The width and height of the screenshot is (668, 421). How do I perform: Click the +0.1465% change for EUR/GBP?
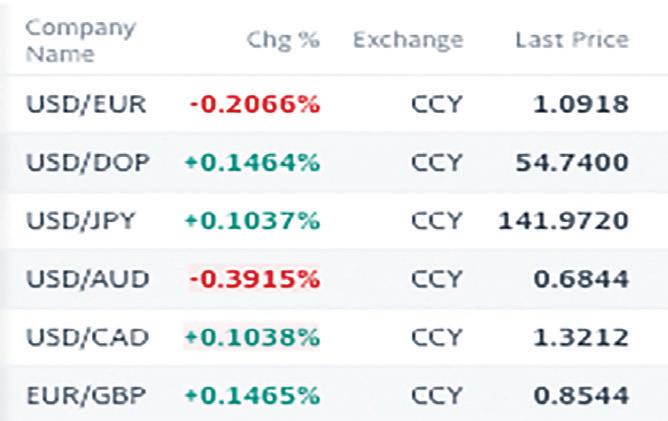click(x=251, y=393)
